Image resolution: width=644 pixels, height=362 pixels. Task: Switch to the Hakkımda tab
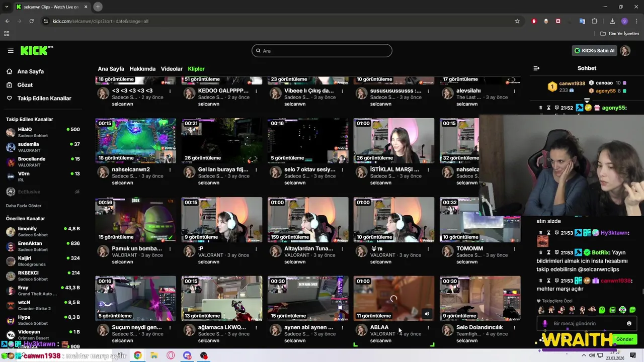(x=142, y=69)
